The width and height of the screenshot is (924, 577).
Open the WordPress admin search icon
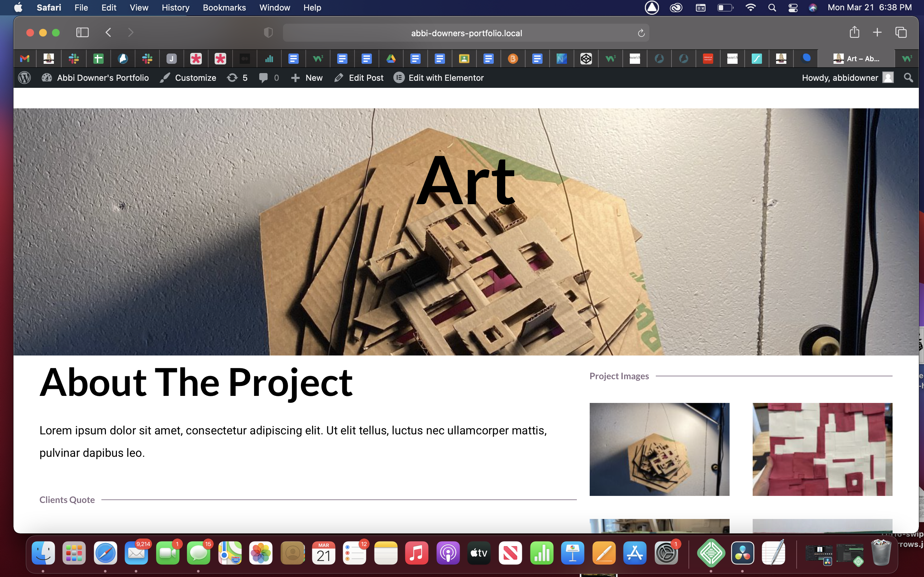[x=908, y=78]
